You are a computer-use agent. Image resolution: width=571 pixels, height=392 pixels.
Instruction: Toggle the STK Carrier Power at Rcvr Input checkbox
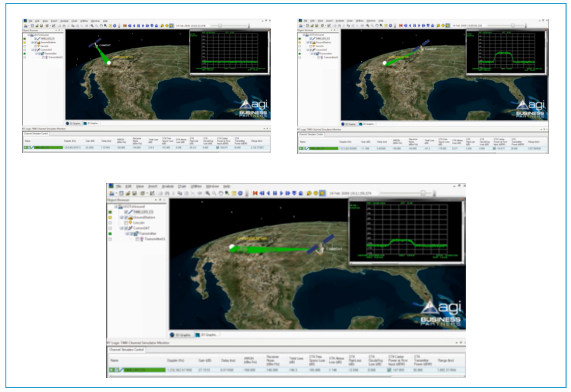coord(389,370)
